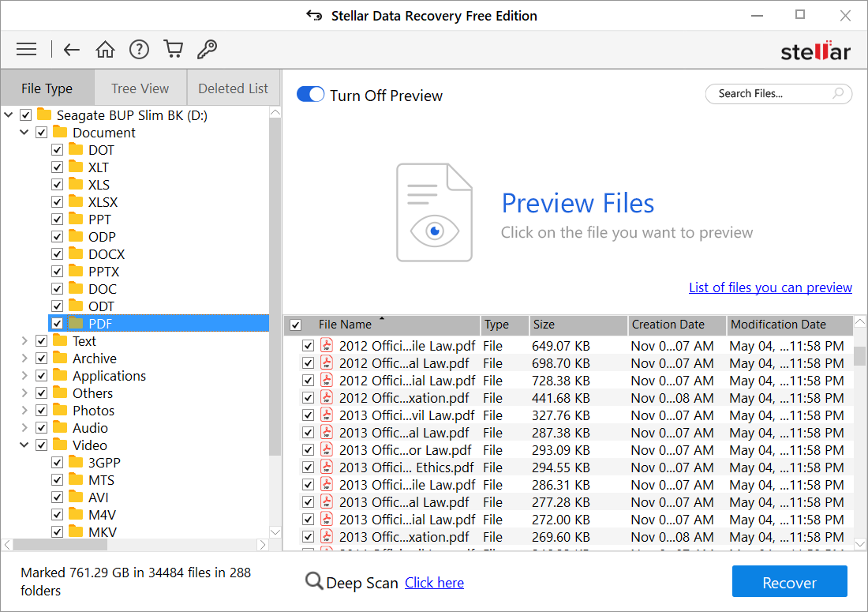Click the folder tree scroll-right arrow
This screenshot has width=868, height=612.
263,545
